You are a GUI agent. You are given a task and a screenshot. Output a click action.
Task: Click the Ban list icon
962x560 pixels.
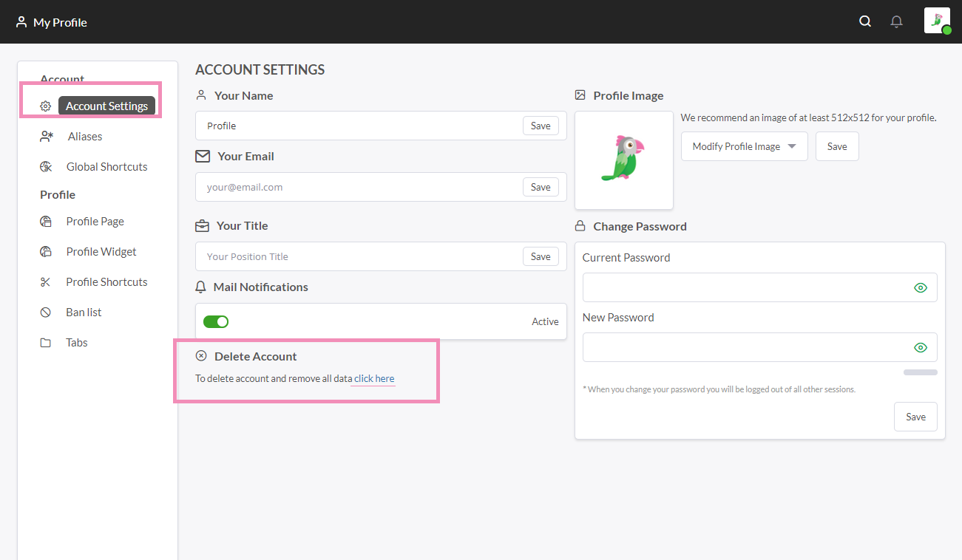coord(46,313)
